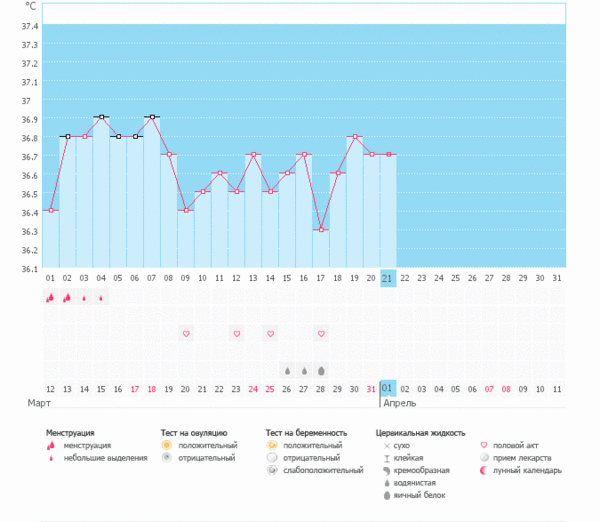The image size is (600, 522).
Task: Click the 36.9 data point on day 04
Action: [101, 117]
